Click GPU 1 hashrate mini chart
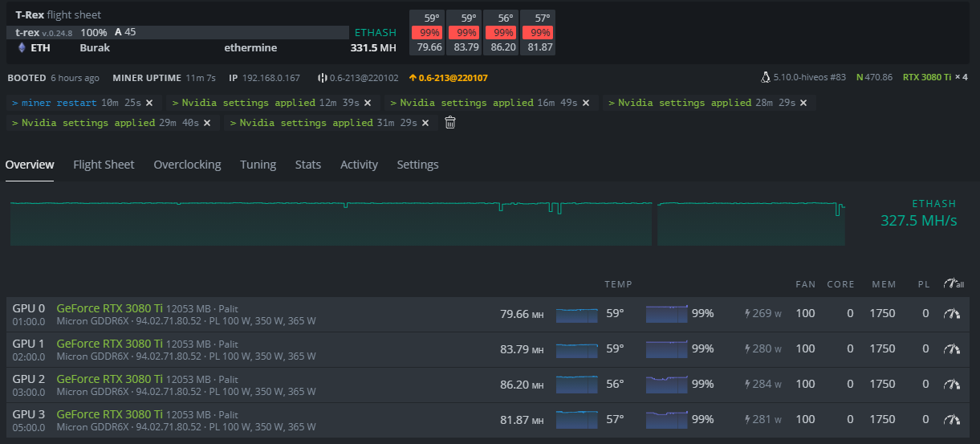 tap(577, 349)
